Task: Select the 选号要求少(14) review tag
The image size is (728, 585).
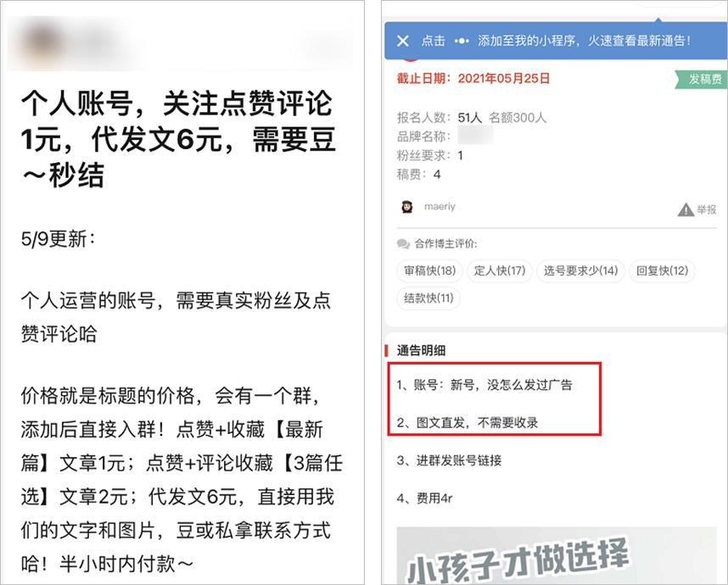Action: 581,270
